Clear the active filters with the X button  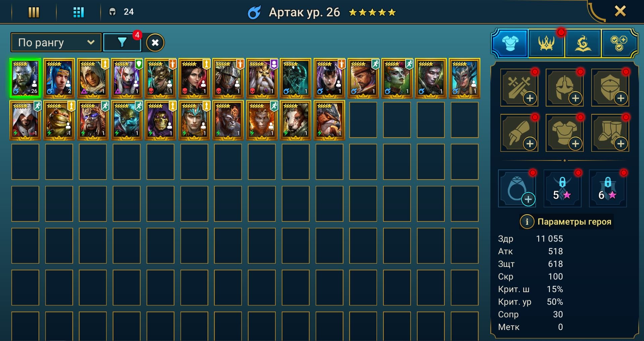(x=155, y=43)
